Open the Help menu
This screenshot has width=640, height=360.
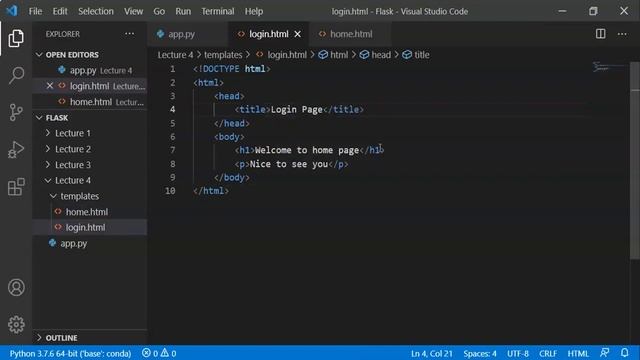[x=254, y=11]
